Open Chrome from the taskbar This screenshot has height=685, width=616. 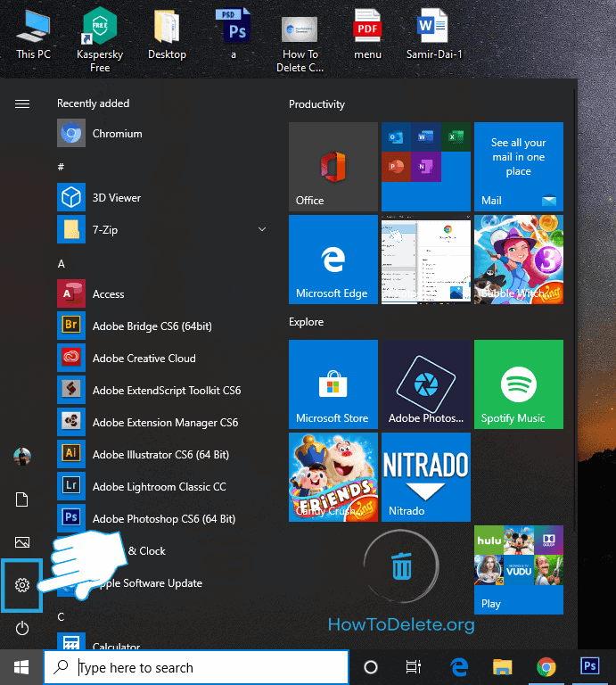point(546,667)
